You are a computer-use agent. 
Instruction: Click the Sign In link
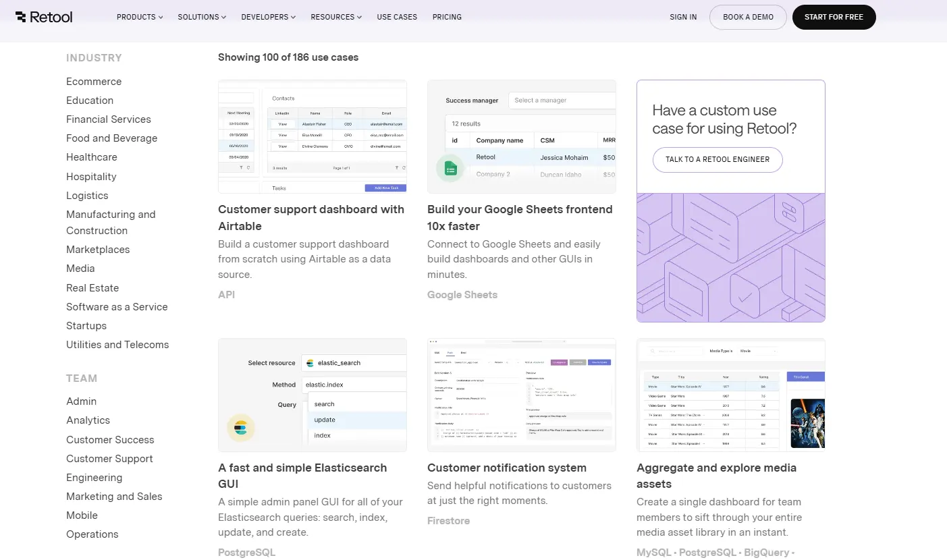(683, 17)
